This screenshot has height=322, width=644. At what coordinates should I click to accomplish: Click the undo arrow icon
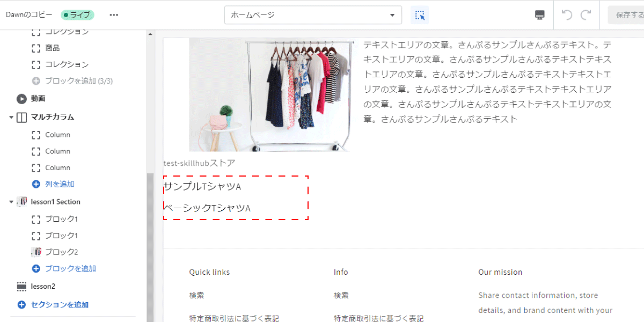(x=567, y=15)
